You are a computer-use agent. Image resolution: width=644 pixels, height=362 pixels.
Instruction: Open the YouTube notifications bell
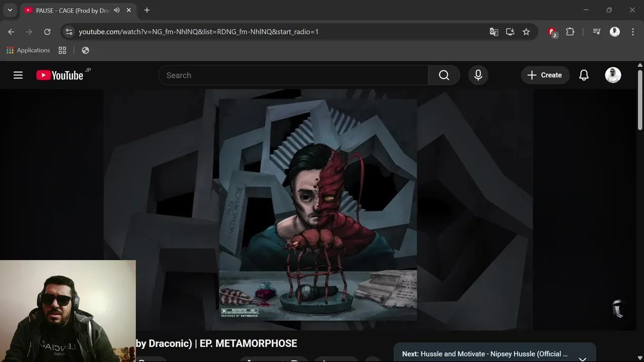(x=584, y=75)
